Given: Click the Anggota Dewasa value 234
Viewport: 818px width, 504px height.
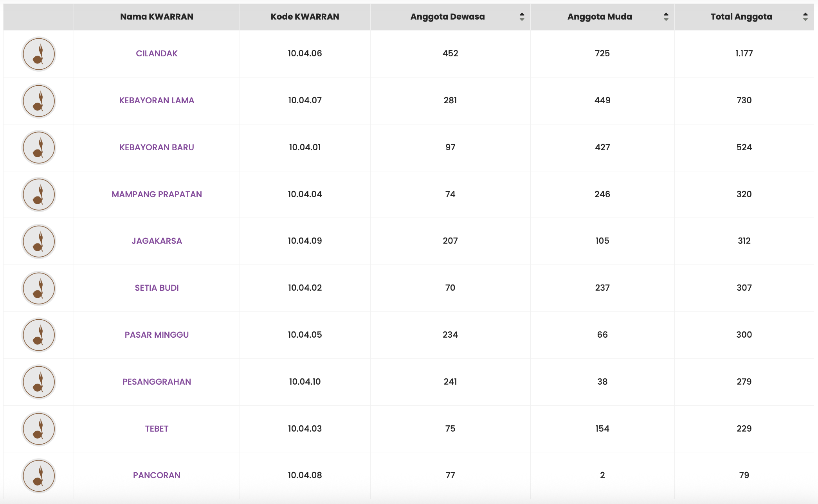Looking at the screenshot, I should 450,335.
